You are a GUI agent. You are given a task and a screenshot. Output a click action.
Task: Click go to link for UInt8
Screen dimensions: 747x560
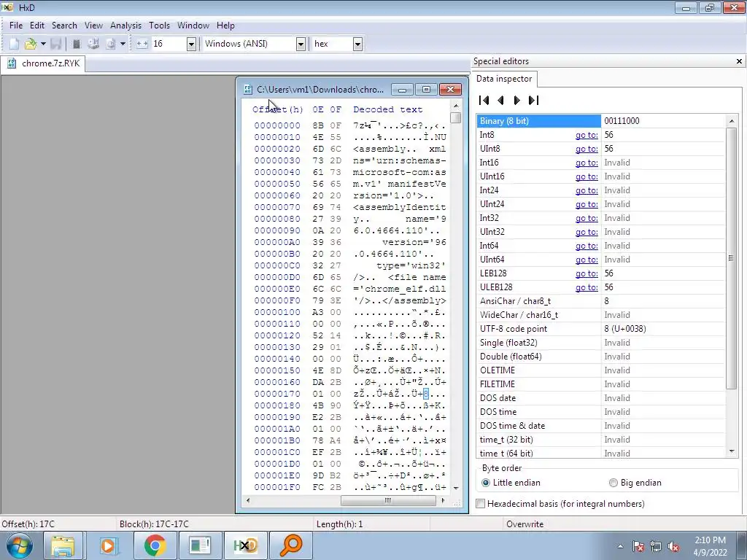point(587,149)
